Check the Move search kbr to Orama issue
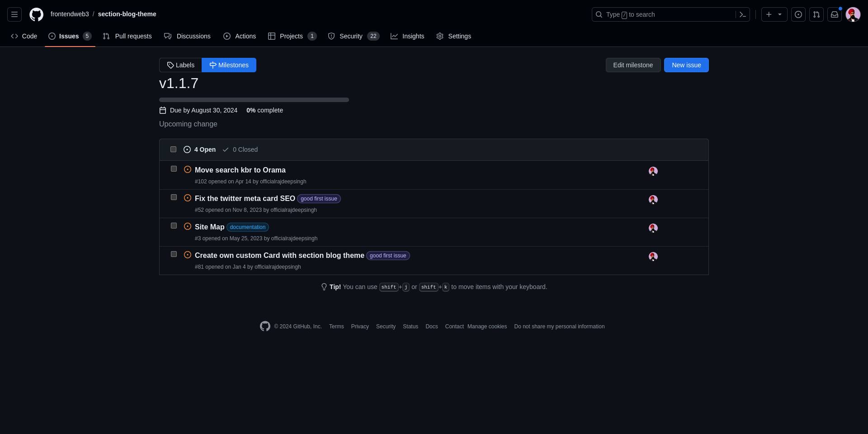The height and width of the screenshot is (434, 868). pos(174,168)
